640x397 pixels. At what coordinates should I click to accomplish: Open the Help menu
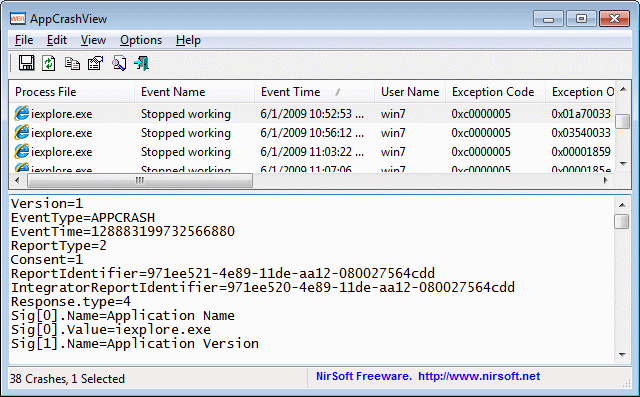pos(188,40)
